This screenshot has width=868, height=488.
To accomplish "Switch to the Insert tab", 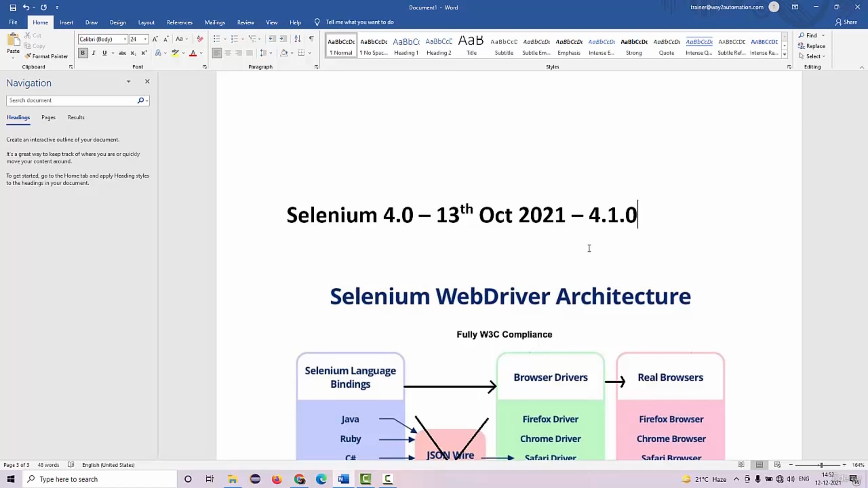I will pyautogui.click(x=66, y=22).
